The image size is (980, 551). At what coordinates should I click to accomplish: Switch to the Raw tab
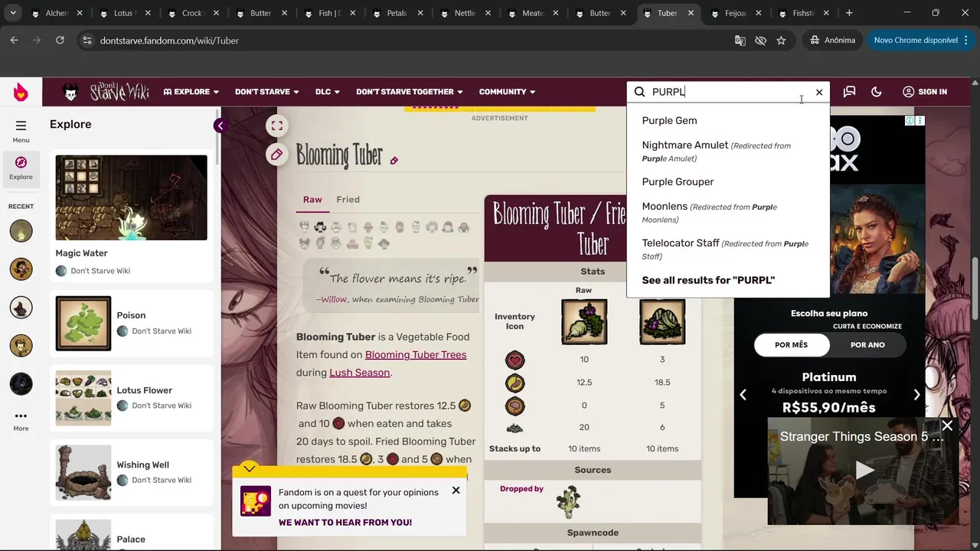(312, 200)
